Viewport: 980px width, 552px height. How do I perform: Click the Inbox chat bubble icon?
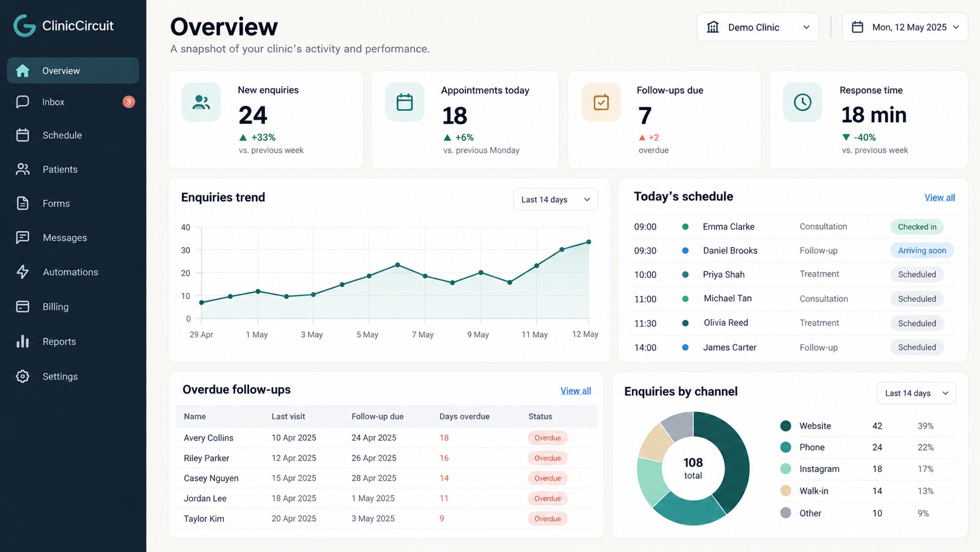[x=22, y=102]
